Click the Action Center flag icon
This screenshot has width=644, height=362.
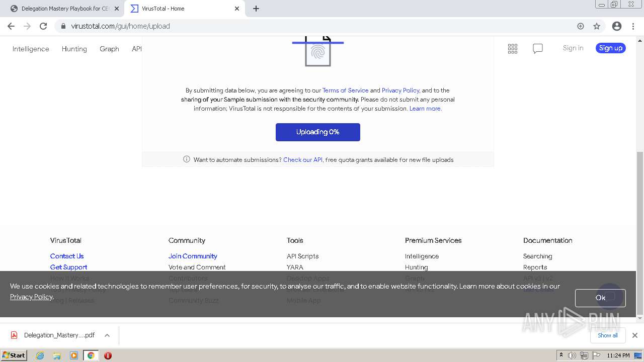[596, 355]
